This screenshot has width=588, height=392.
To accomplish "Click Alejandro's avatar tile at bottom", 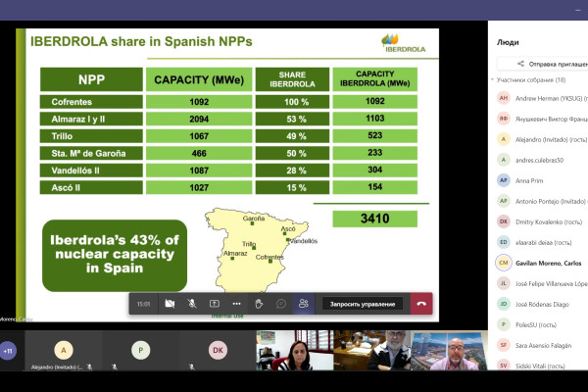I will click(65, 350).
